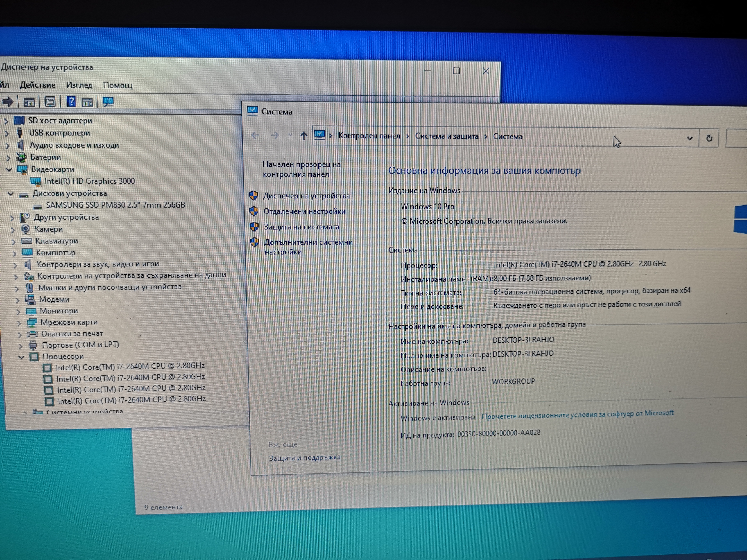Open the Properties toolbar icon in Device Manager
The image size is (747, 560).
click(x=50, y=102)
